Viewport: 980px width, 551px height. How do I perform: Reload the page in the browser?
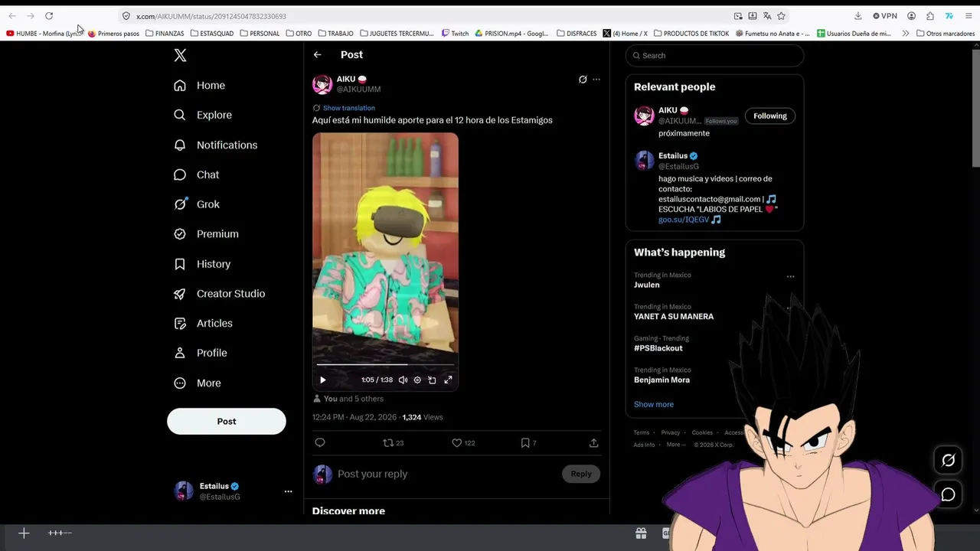pos(49,16)
